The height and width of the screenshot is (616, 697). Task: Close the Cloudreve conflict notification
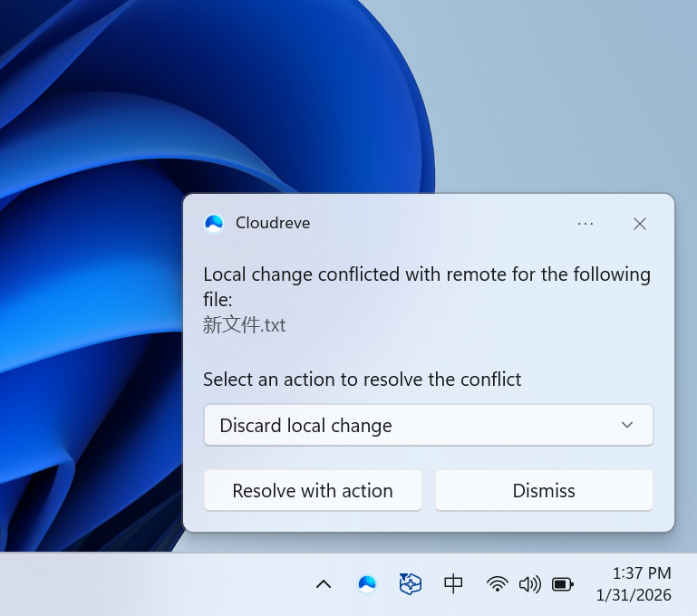pos(640,224)
